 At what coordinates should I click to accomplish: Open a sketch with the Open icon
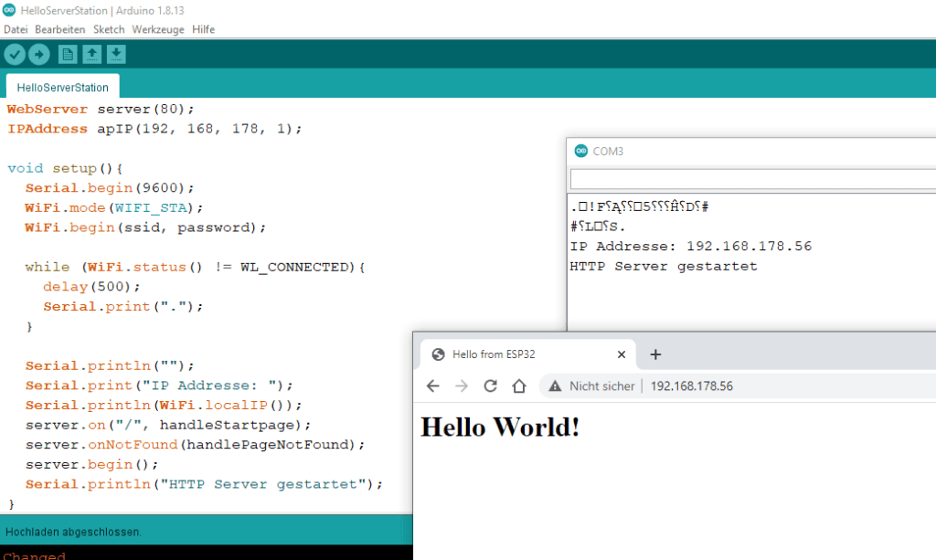(91, 55)
